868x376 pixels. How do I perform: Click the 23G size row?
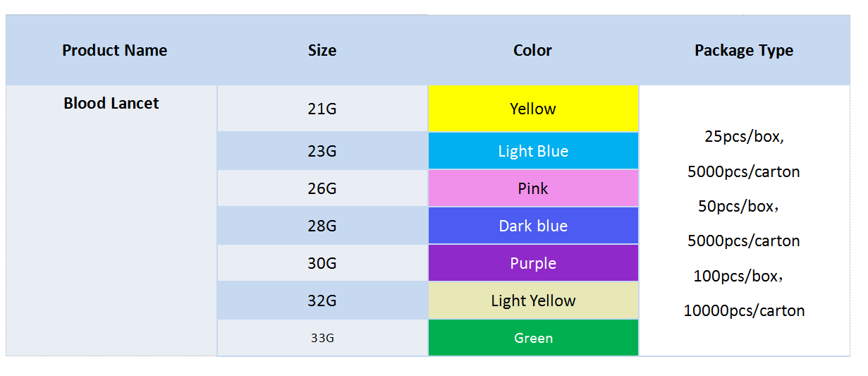click(x=322, y=151)
